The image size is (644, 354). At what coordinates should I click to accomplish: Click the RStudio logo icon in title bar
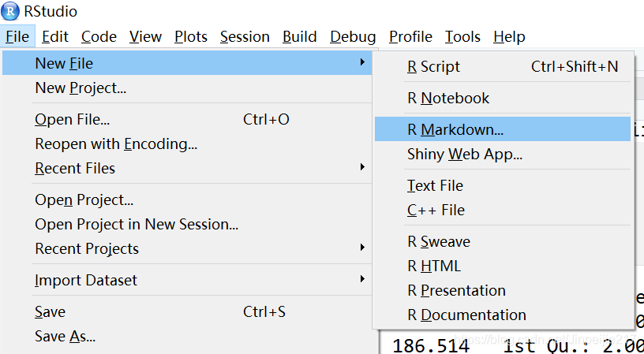point(9,11)
